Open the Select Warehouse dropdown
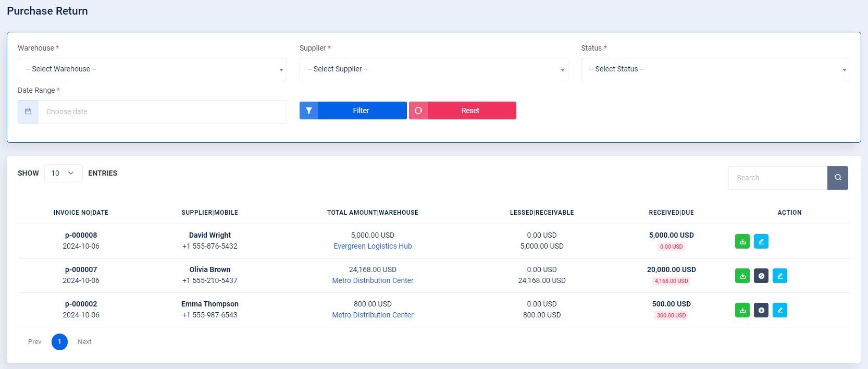Image resolution: width=868 pixels, height=369 pixels. click(152, 69)
